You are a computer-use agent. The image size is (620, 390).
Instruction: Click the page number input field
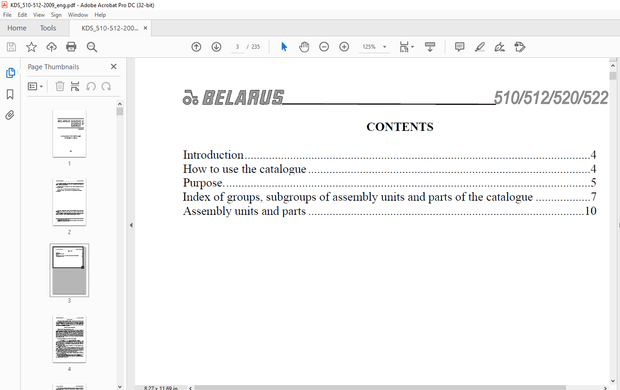[237, 47]
